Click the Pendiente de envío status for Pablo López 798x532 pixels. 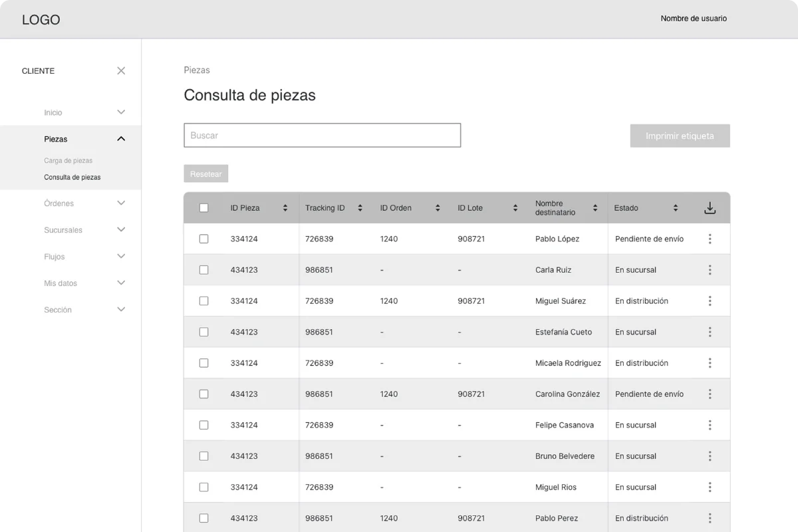tap(649, 239)
